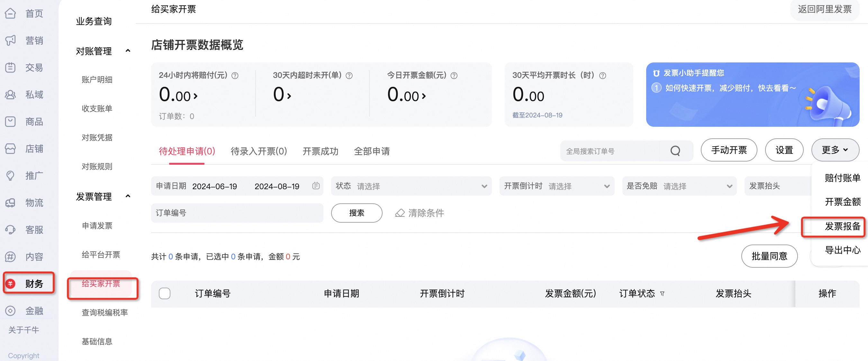Choose 导出中心 from the 更多 menu
This screenshot has width=868, height=361.
pyautogui.click(x=842, y=250)
